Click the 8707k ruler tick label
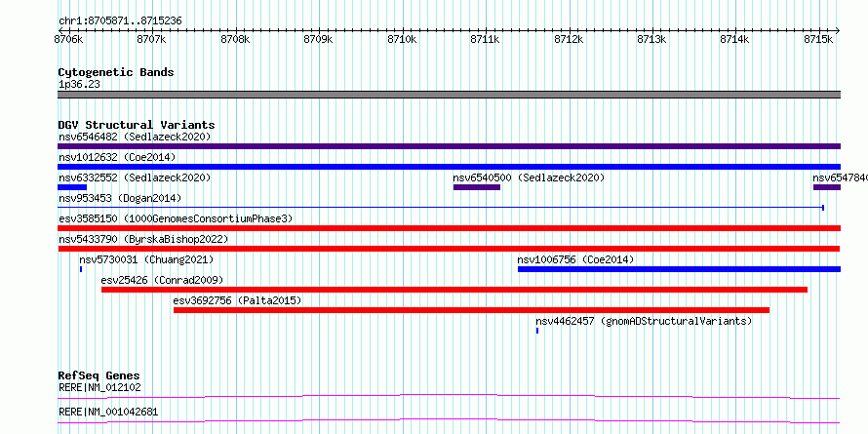Image resolution: width=868 pixels, height=434 pixels. (x=152, y=39)
